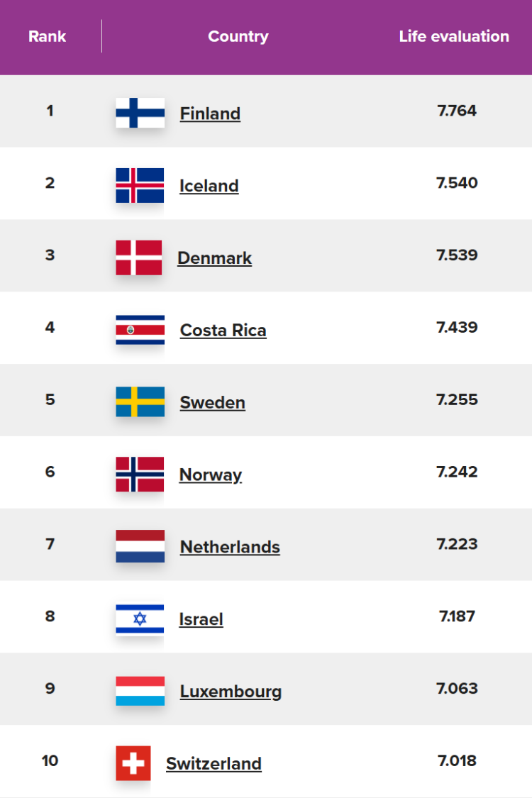Open the Finland country link
Image resolution: width=532 pixels, height=798 pixels.
(x=210, y=113)
